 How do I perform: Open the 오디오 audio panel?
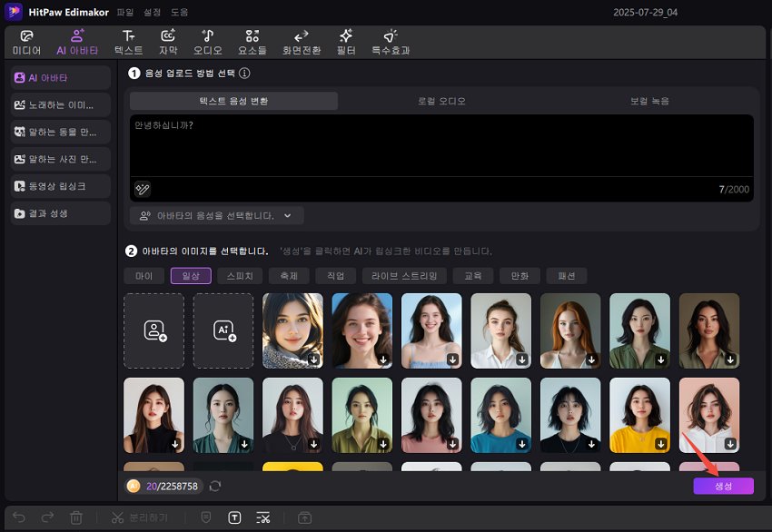pyautogui.click(x=207, y=43)
